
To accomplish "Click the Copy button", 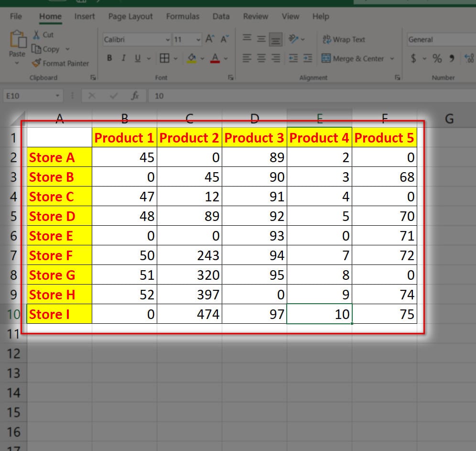I will click(x=46, y=49).
